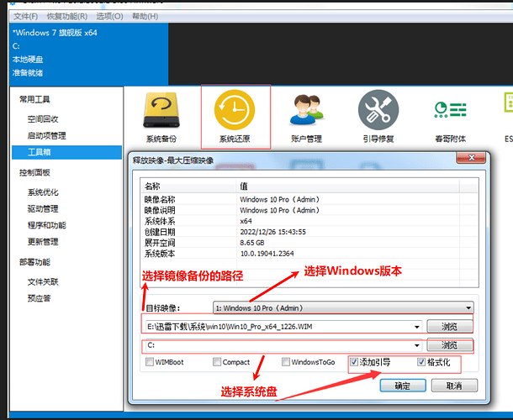
Task: Expand the WIM image path dropdown
Action: click(417, 327)
